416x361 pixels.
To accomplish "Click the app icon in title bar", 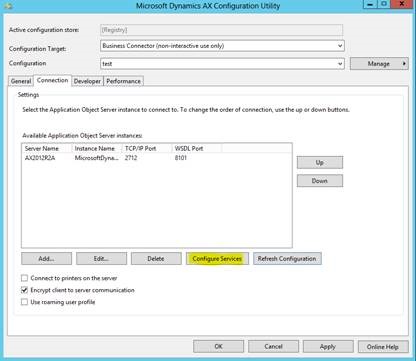I will (x=9, y=6).
